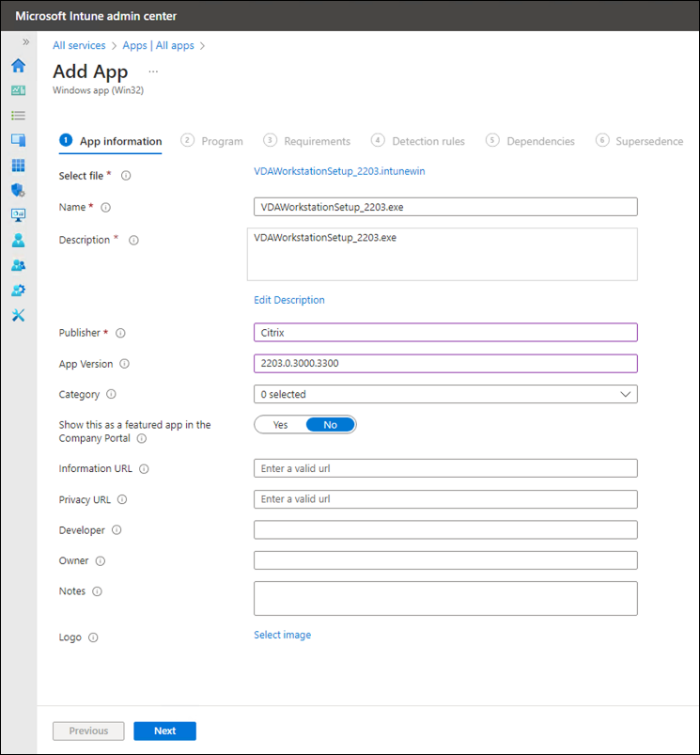Click the Edit Description link
This screenshot has width=700, height=755.
click(x=289, y=300)
